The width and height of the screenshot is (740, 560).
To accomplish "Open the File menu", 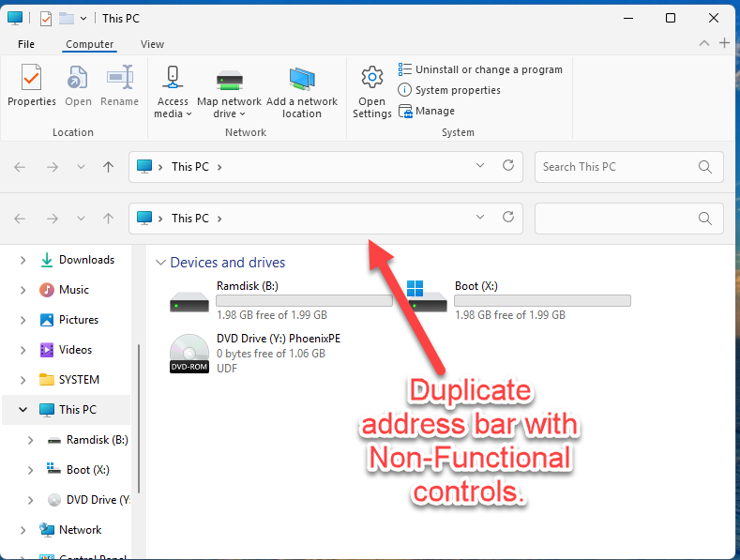I will (26, 44).
